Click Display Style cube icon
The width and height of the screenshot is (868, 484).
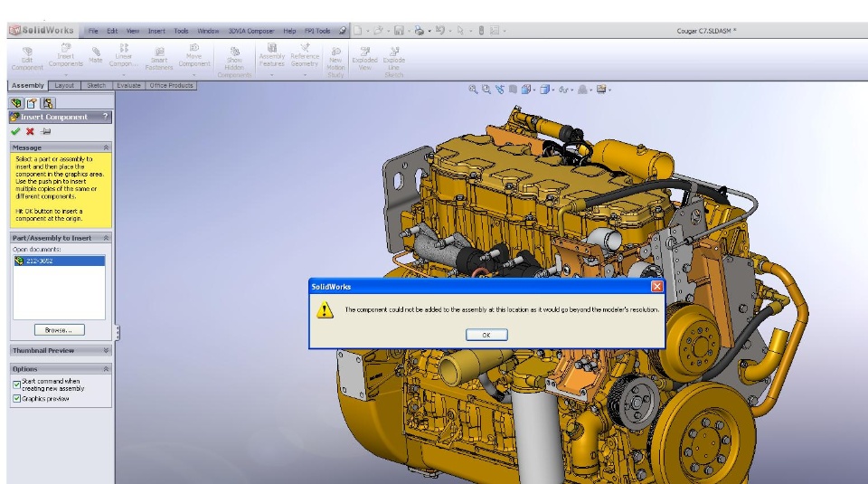[x=544, y=90]
